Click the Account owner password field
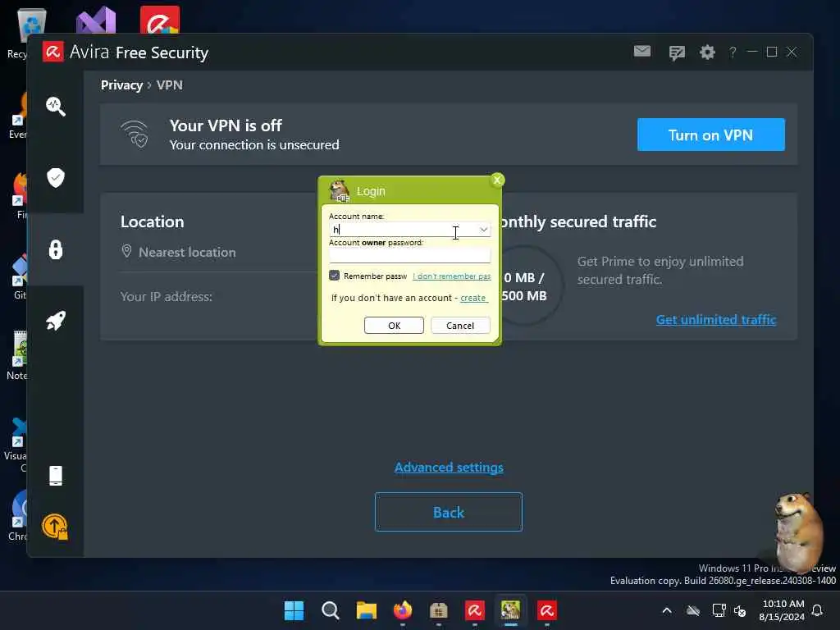The width and height of the screenshot is (840, 630). tap(410, 255)
